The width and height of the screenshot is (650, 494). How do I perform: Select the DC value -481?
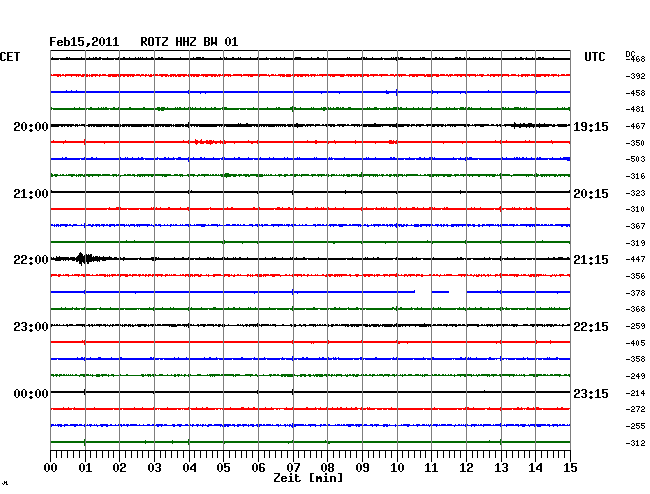coord(635,109)
